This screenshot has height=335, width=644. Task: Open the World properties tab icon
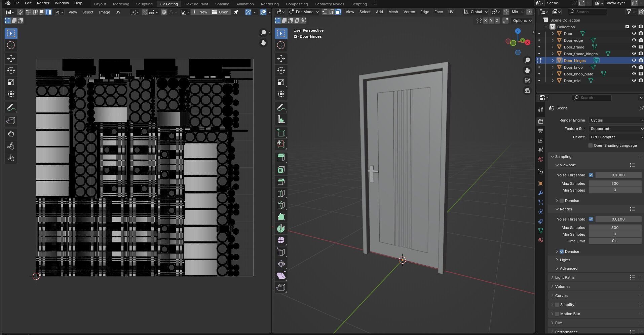pos(541,159)
